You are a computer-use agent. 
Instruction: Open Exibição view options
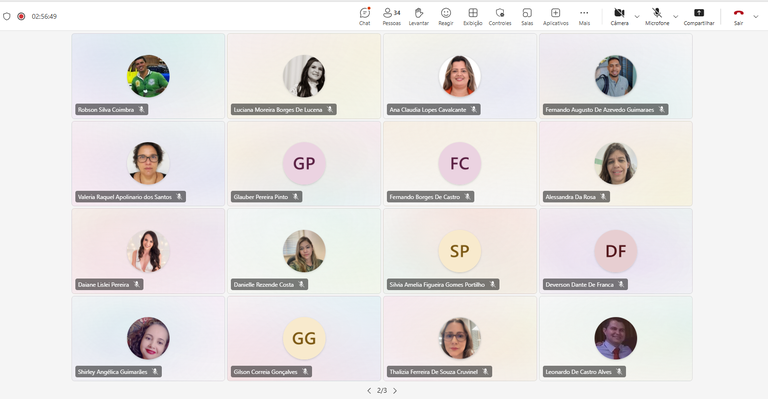coord(473,16)
